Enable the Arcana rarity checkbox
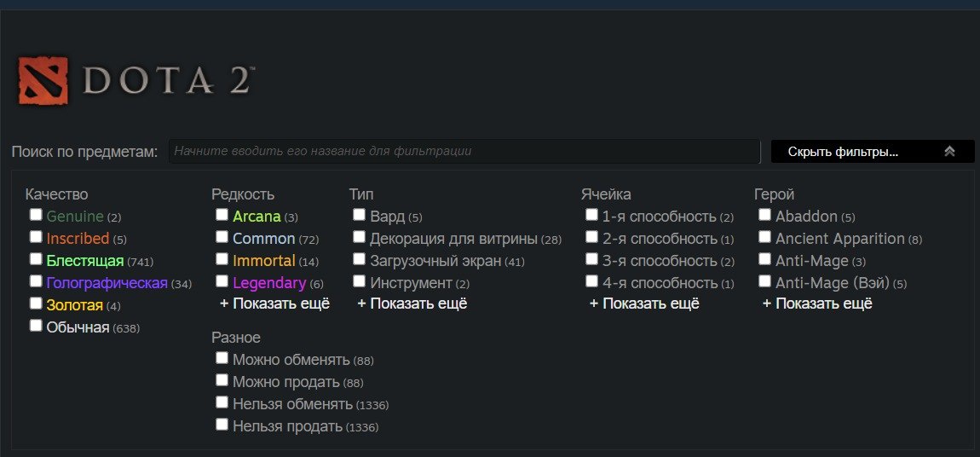This screenshot has height=457, width=980. tap(222, 215)
